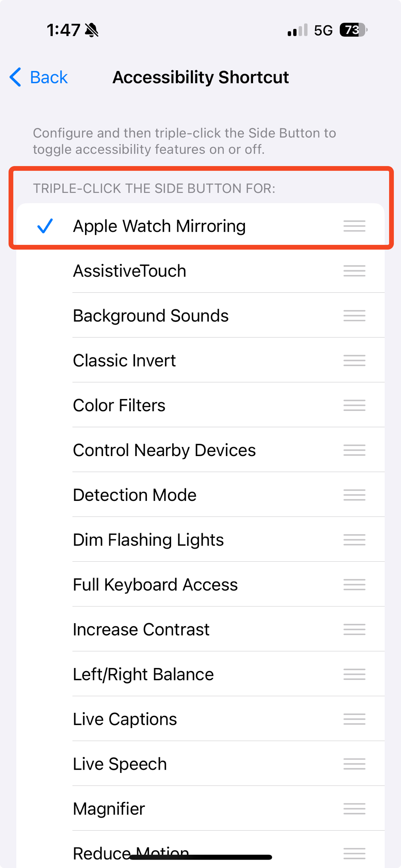Go back using the Back label

point(48,77)
